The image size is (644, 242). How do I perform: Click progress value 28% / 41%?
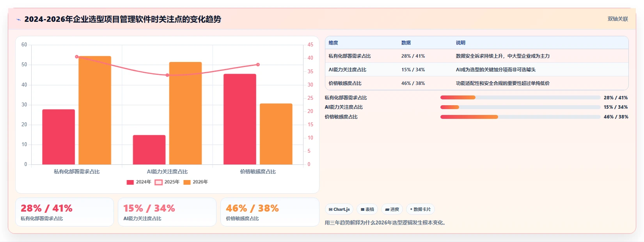pyautogui.click(x=616, y=98)
